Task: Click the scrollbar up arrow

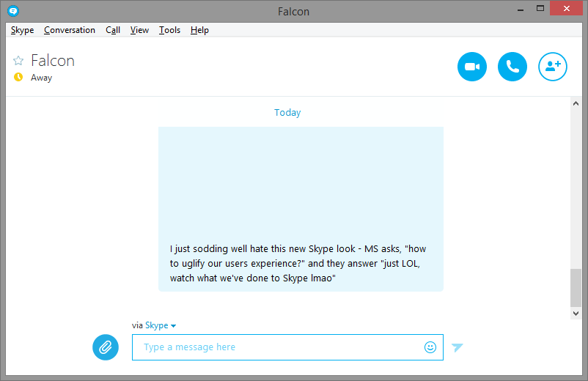Action: point(576,104)
